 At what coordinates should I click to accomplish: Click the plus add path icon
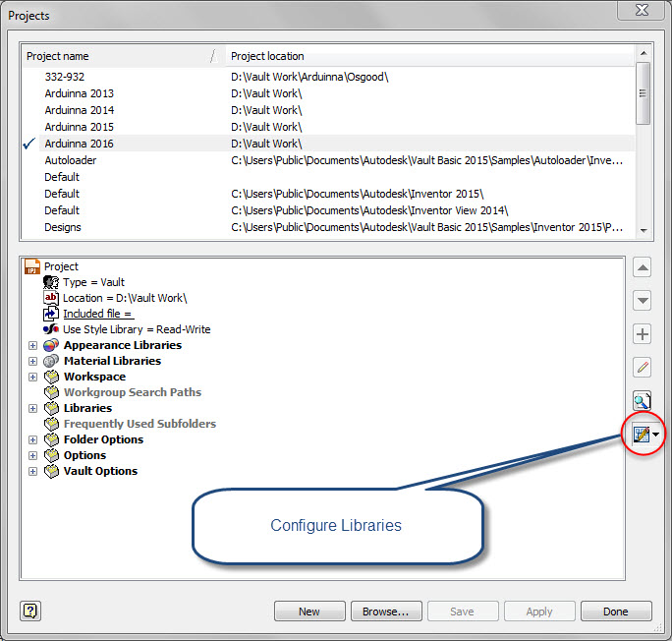(x=642, y=334)
